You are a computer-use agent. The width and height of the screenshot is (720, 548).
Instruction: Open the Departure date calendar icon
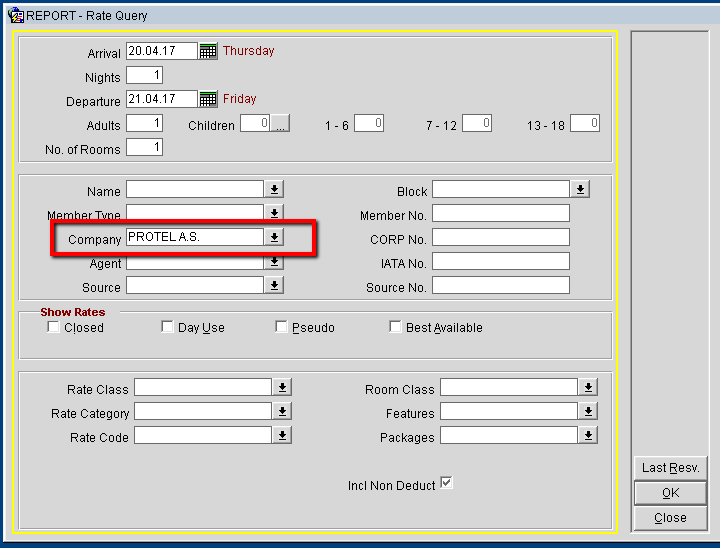(x=208, y=99)
